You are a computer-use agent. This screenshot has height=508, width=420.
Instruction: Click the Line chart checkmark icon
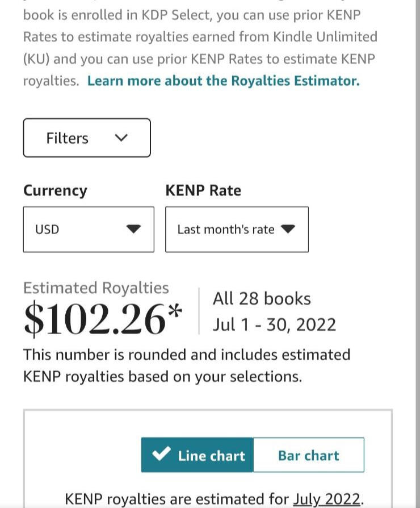(161, 453)
